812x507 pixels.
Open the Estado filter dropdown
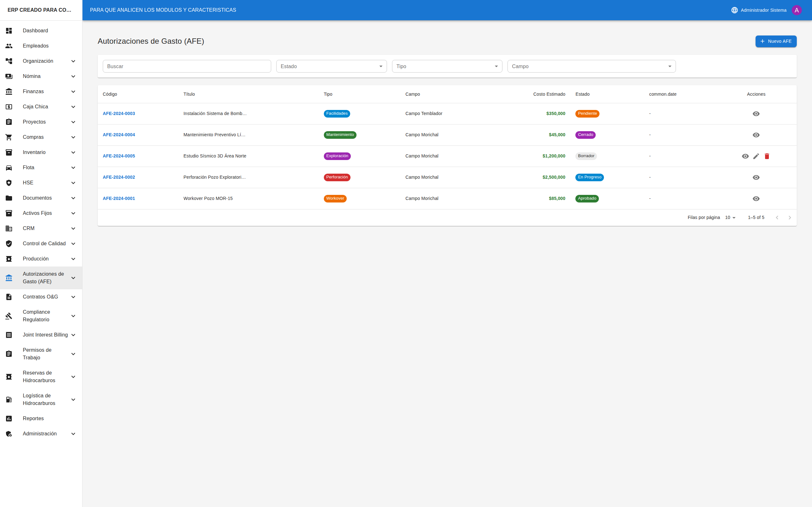coord(331,67)
